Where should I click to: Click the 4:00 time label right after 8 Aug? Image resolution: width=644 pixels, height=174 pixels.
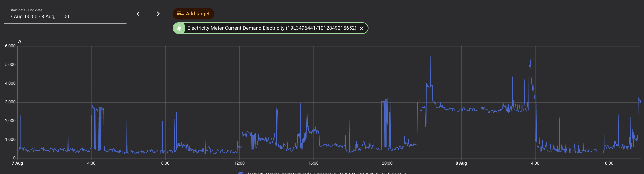[x=535, y=163]
